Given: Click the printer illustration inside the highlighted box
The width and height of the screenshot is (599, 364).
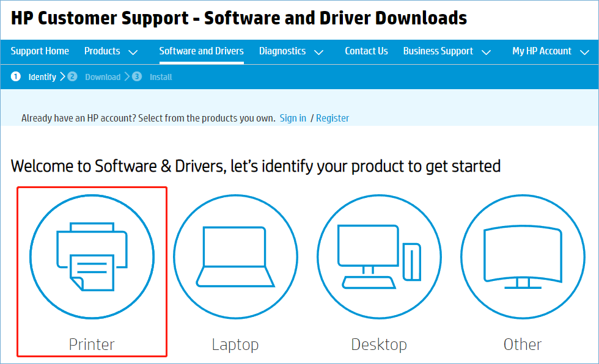Looking at the screenshot, I should tap(92, 255).
